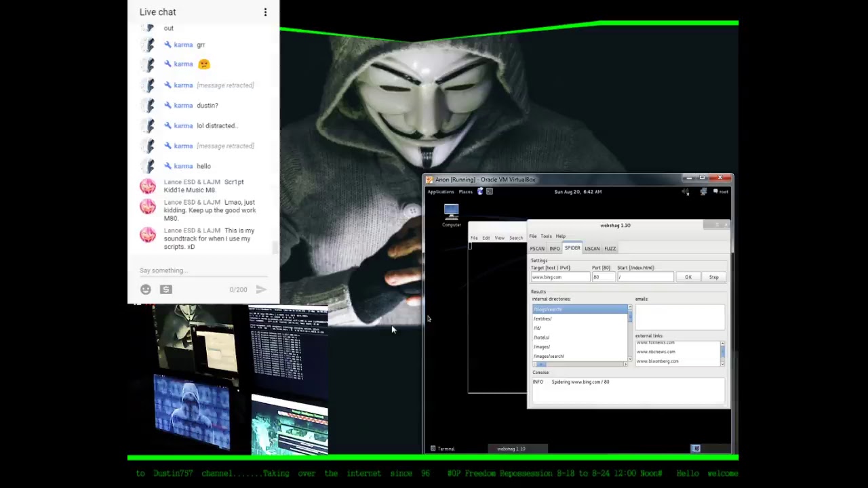Click external links list scrollbar
The height and width of the screenshot is (488, 868).
[x=722, y=353]
